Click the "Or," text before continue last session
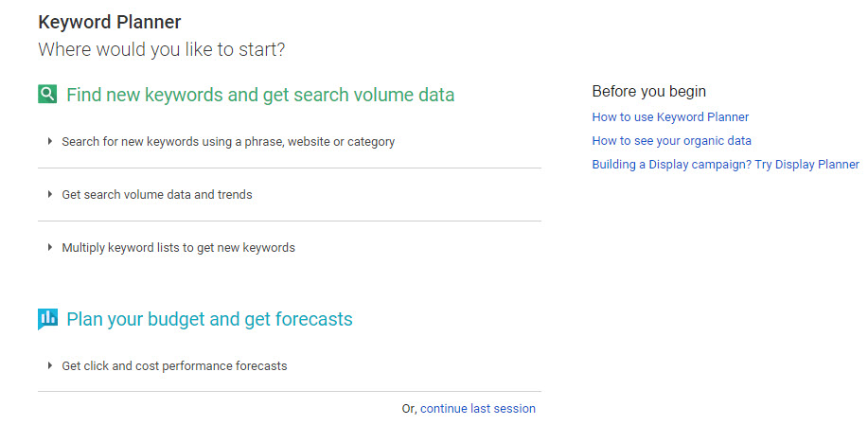The height and width of the screenshot is (425, 868). pos(410,409)
